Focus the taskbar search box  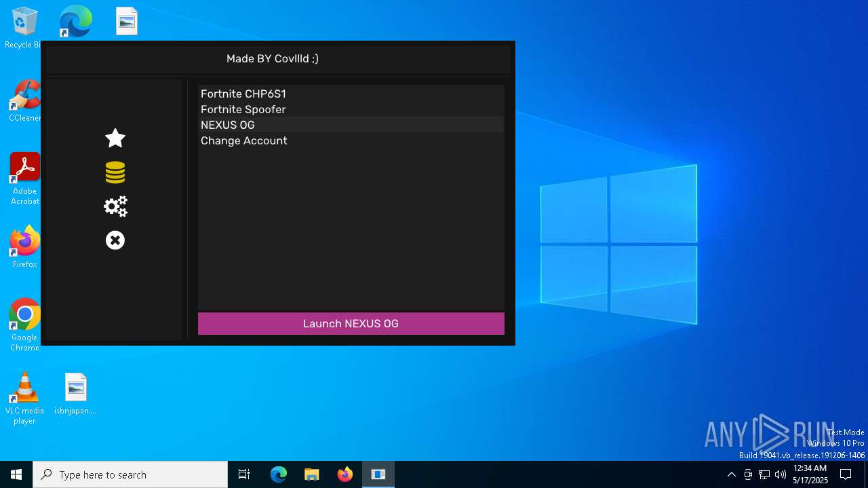pyautogui.click(x=130, y=474)
